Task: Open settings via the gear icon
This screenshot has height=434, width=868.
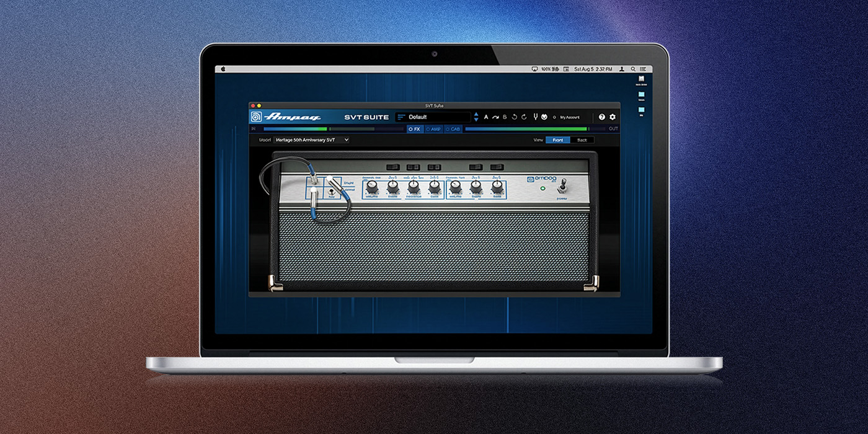Action: [613, 117]
